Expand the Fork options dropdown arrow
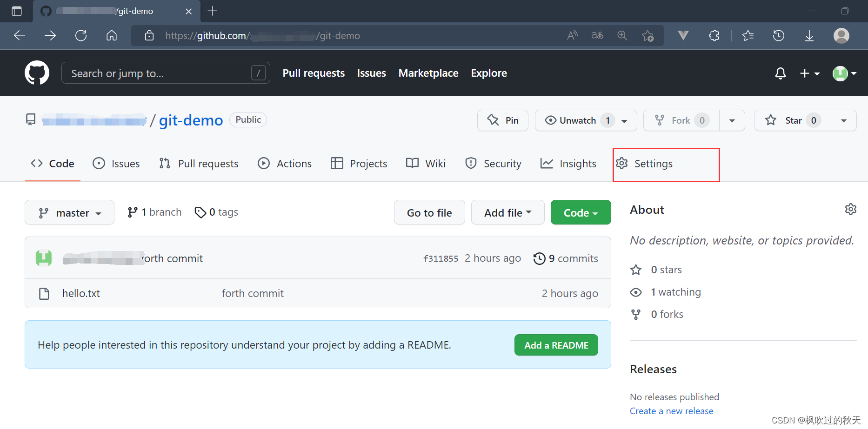 732,120
